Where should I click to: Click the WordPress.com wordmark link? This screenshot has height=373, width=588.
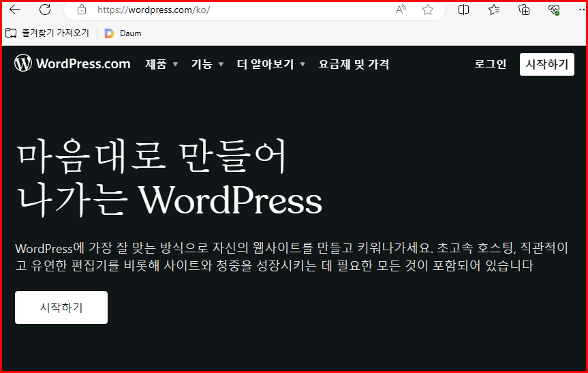point(83,64)
